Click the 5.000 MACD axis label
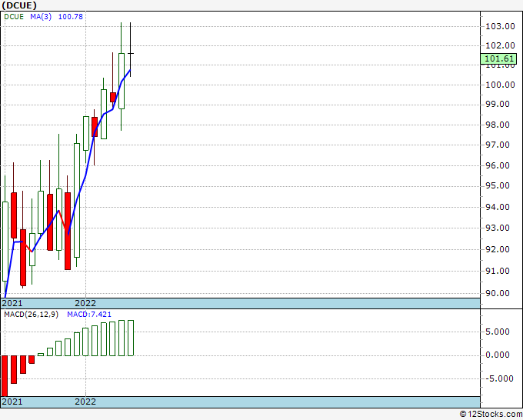523x420 pixels. pyautogui.click(x=498, y=332)
